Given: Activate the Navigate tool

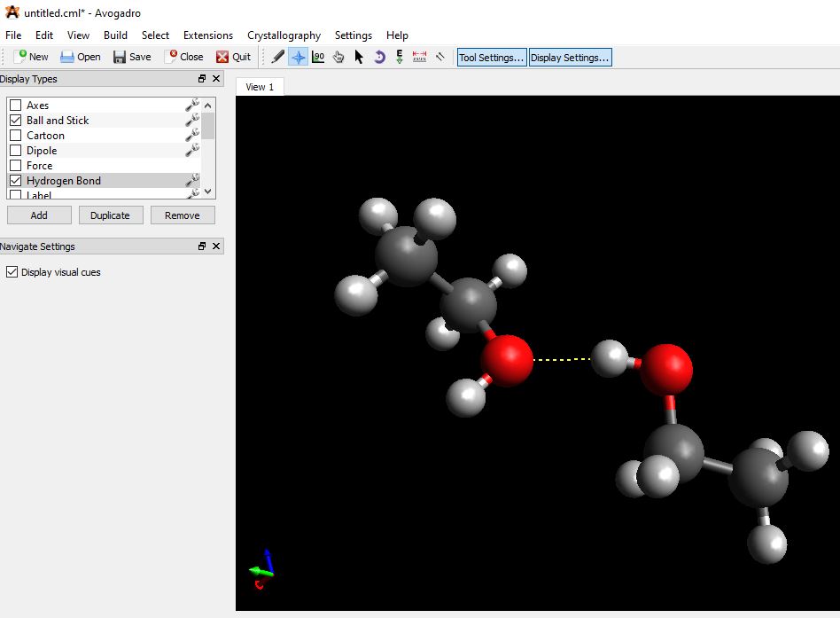Looking at the screenshot, I should pyautogui.click(x=299, y=57).
